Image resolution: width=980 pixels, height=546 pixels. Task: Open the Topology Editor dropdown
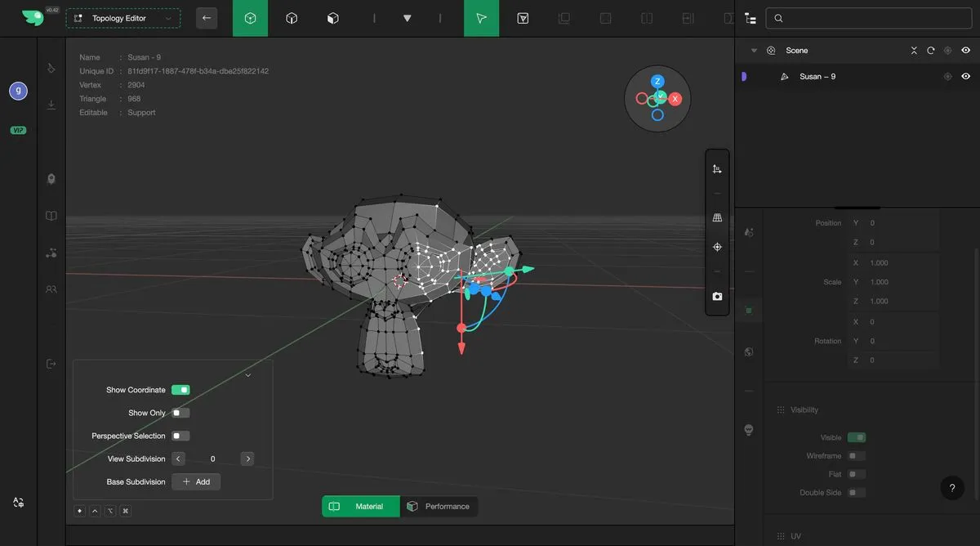pos(123,18)
